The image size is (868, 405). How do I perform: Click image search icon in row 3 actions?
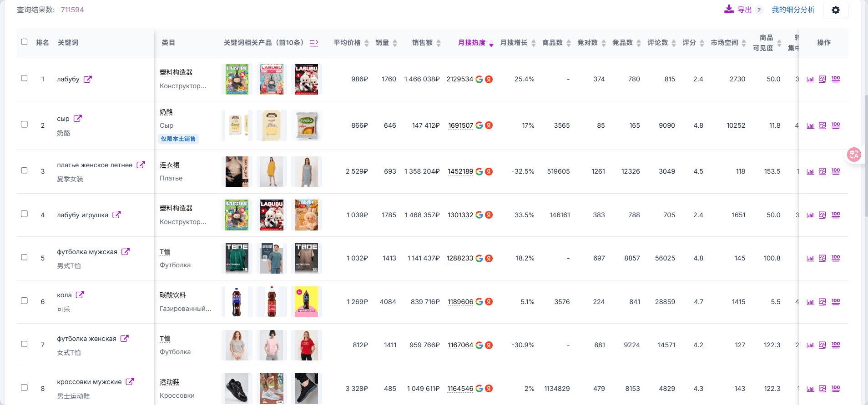(x=823, y=171)
